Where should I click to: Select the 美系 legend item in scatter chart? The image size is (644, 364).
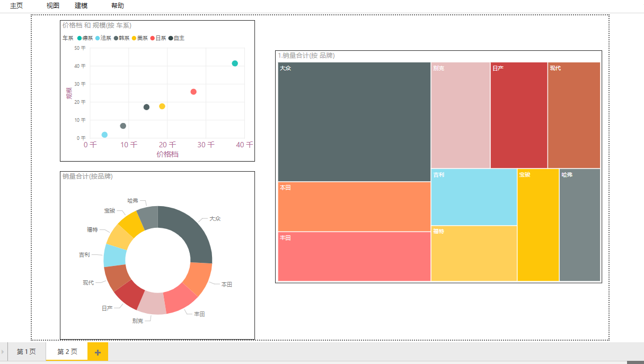[x=140, y=38]
